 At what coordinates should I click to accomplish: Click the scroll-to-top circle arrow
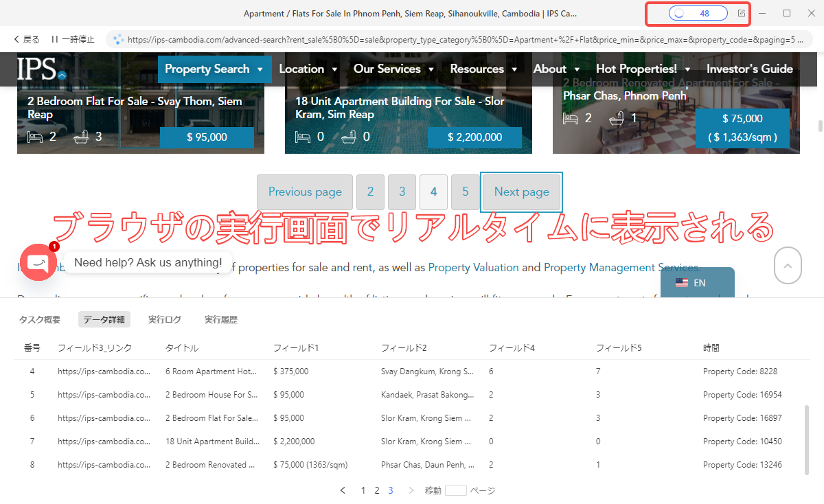(x=788, y=265)
